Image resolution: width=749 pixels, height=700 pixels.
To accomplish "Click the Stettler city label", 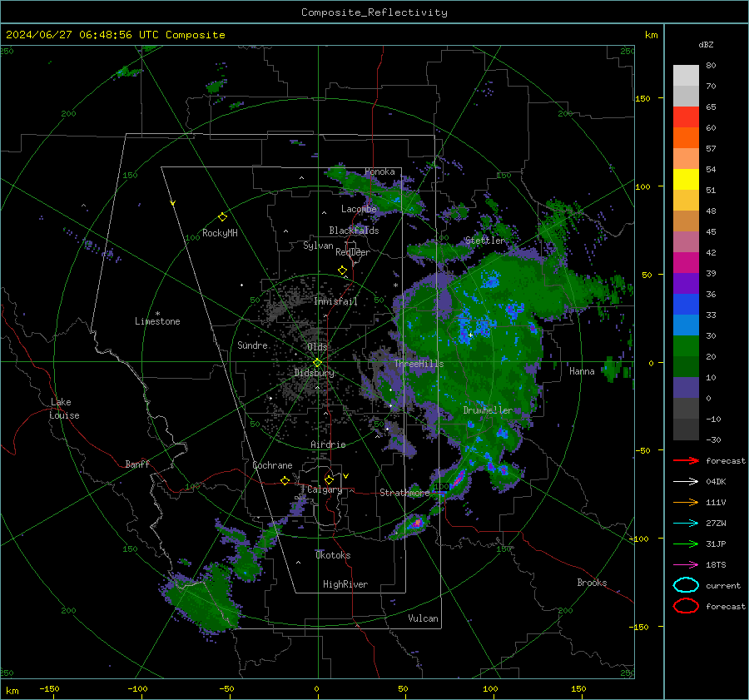I will pyautogui.click(x=485, y=241).
